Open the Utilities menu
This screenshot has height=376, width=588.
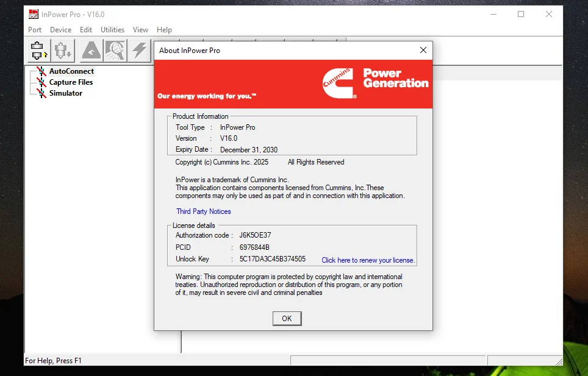112,29
